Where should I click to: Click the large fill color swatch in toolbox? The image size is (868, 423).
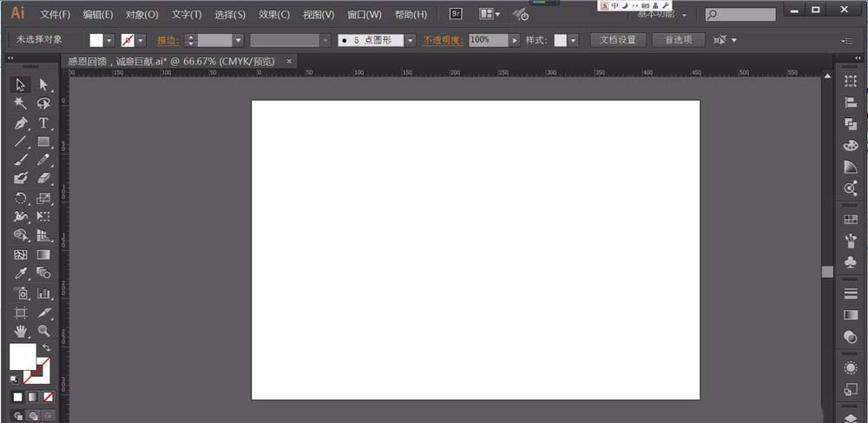tap(22, 355)
